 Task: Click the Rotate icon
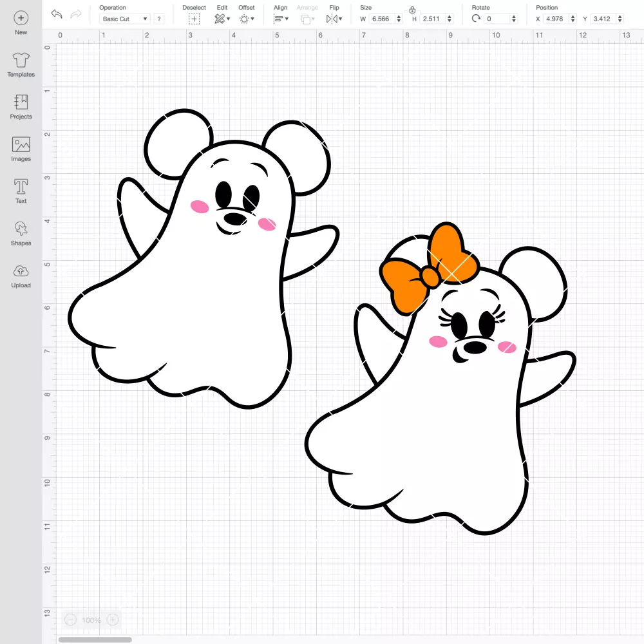click(476, 19)
